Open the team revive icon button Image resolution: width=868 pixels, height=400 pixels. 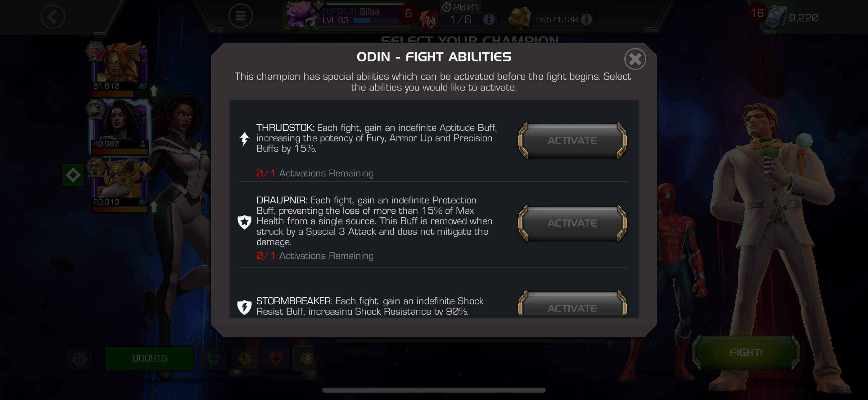pyautogui.click(x=79, y=358)
